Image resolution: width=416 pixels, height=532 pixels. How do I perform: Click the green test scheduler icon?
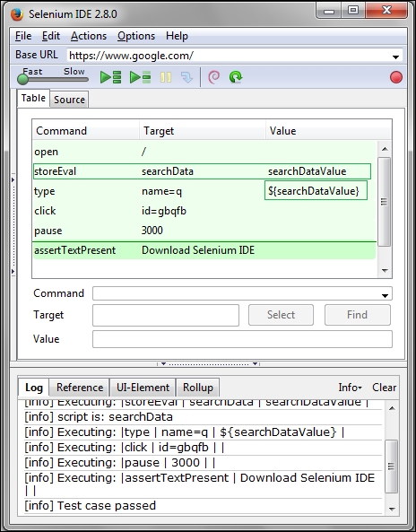pos(236,77)
